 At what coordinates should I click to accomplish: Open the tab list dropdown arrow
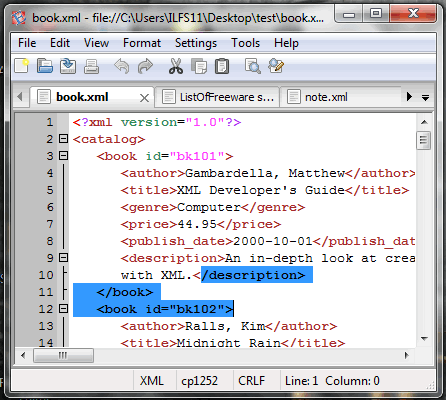(x=425, y=98)
